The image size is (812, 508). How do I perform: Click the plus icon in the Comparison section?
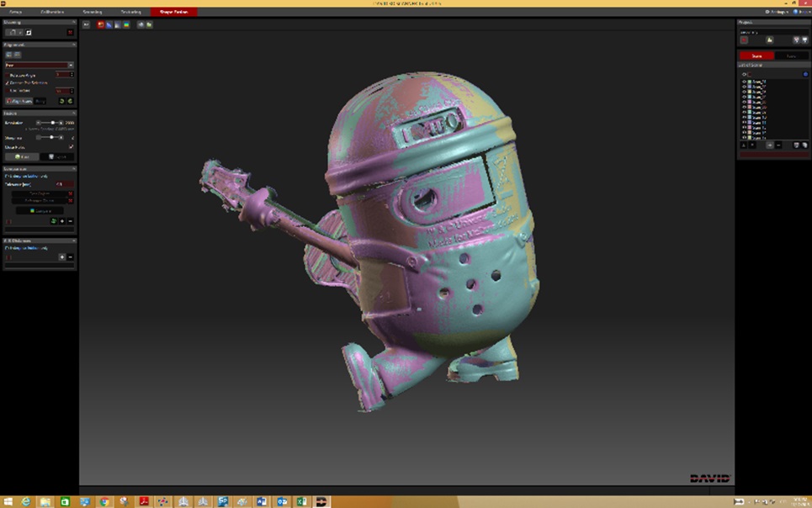tap(62, 221)
